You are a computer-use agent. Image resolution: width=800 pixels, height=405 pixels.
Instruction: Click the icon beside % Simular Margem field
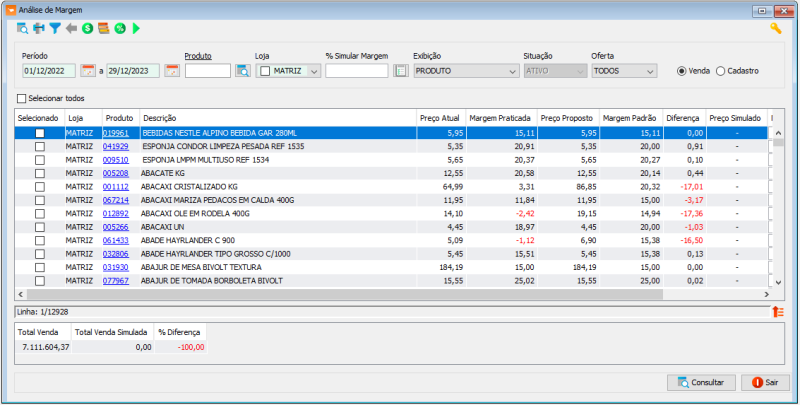401,71
